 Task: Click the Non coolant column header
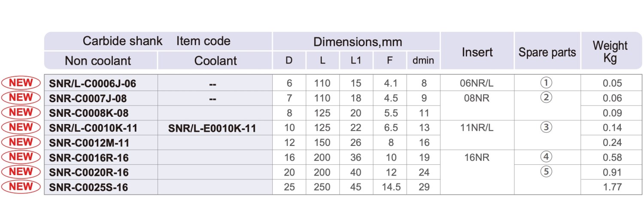tap(98, 61)
